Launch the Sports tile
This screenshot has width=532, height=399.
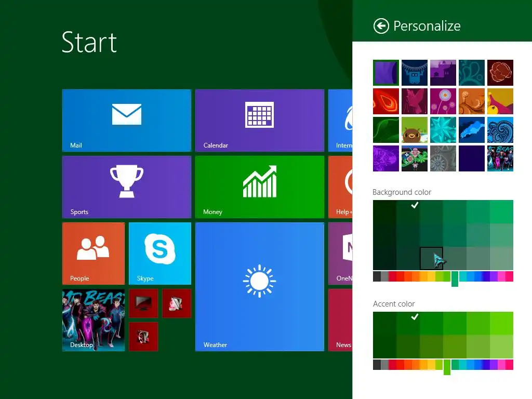127,187
